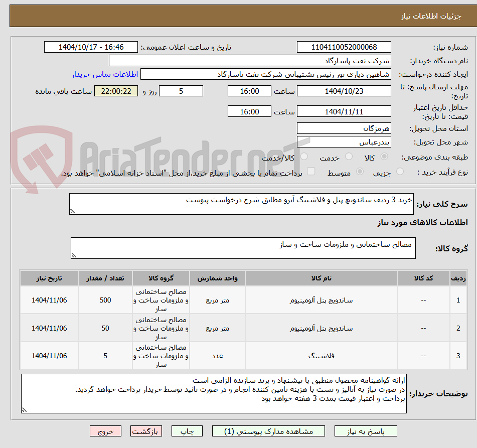Click the 'اطلاعات کالاهای مورد نیاز' heading

422,222
